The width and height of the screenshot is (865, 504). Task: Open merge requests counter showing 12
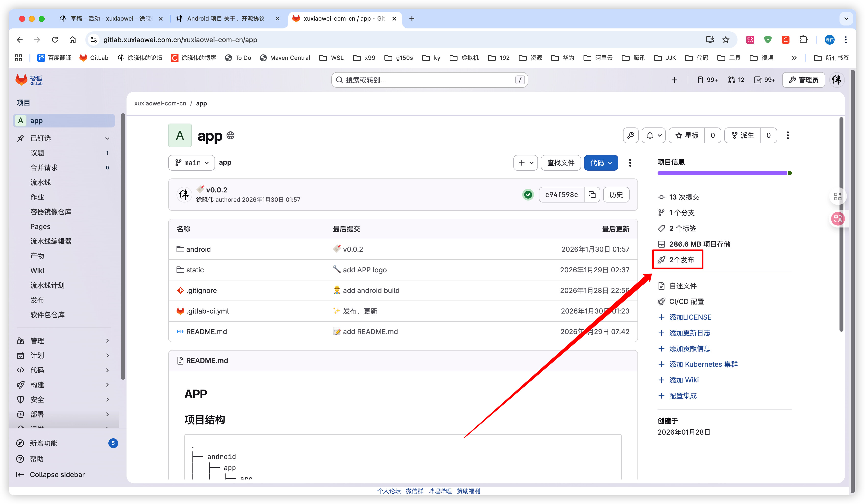[x=736, y=80]
